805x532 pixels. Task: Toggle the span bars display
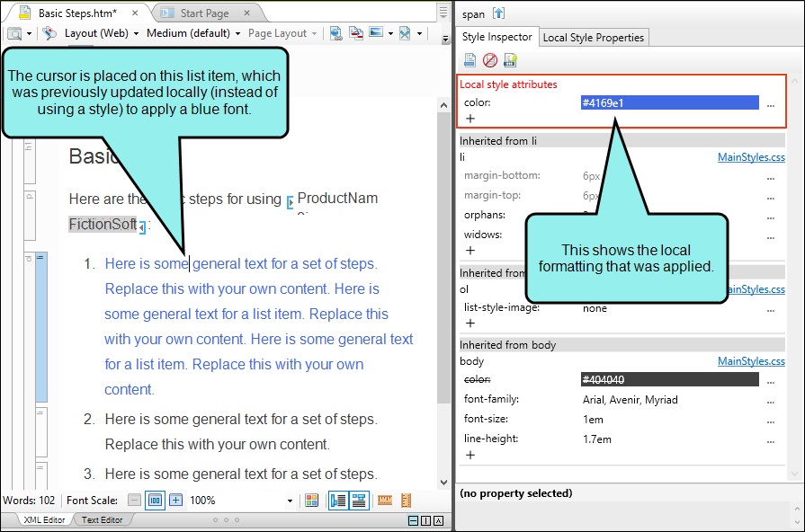click(x=359, y=501)
